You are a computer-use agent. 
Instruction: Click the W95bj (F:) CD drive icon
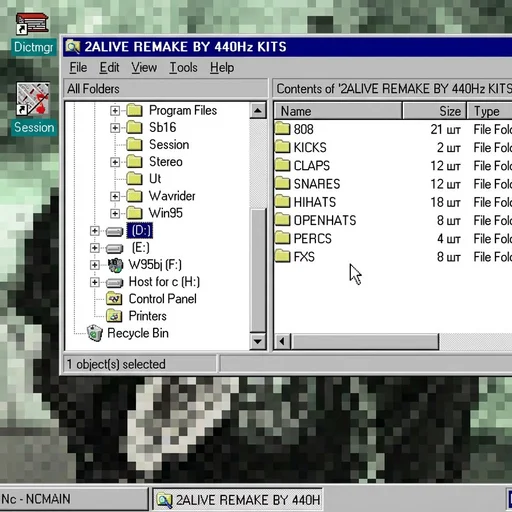point(115,265)
